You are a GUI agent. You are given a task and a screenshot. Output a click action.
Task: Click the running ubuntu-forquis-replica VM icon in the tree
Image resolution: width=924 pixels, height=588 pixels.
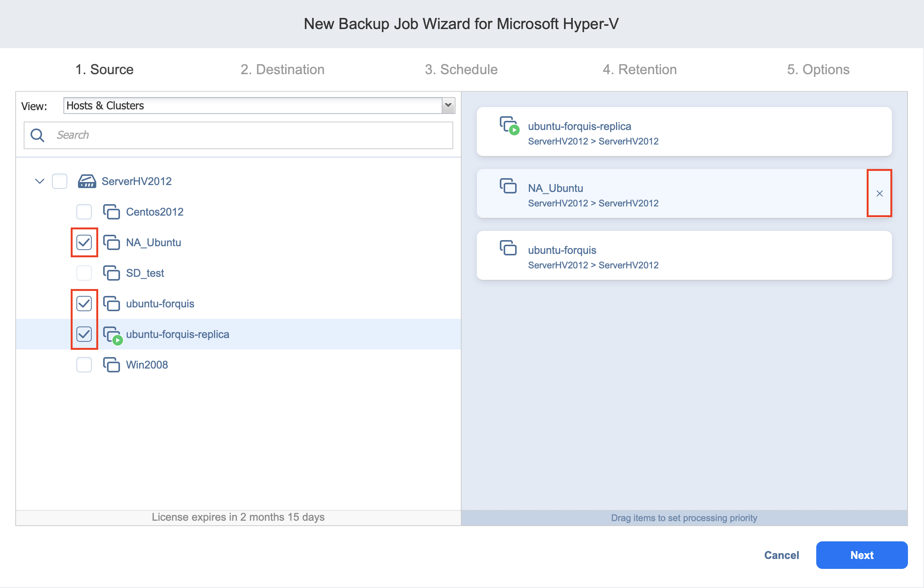click(113, 335)
